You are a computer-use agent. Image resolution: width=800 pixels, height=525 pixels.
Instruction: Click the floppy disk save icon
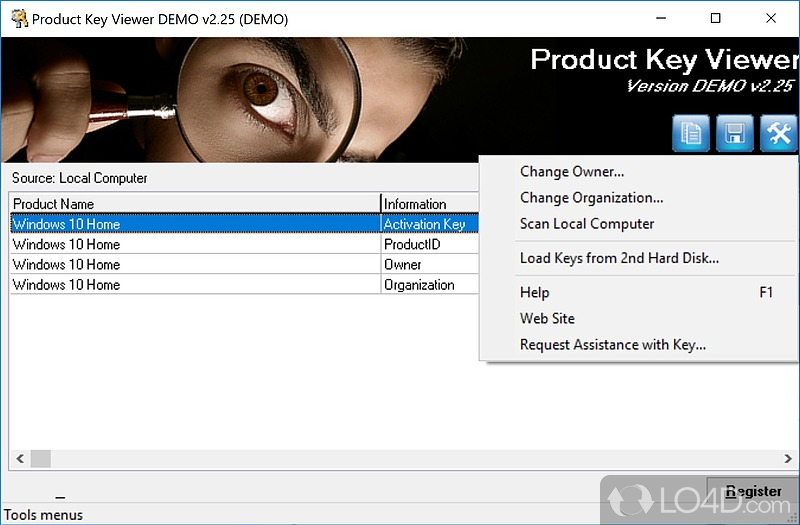pyautogui.click(x=735, y=133)
